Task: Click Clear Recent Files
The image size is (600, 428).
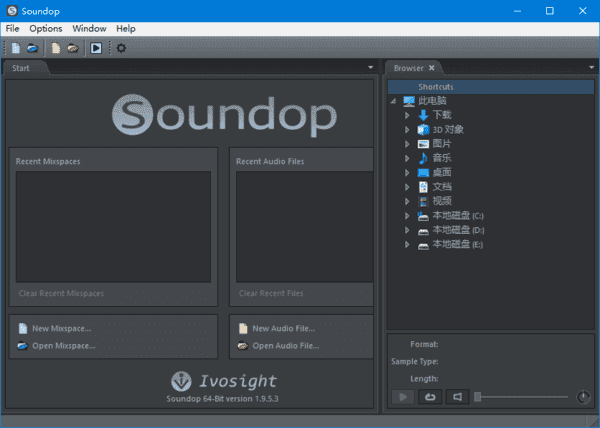Action: [x=271, y=293]
